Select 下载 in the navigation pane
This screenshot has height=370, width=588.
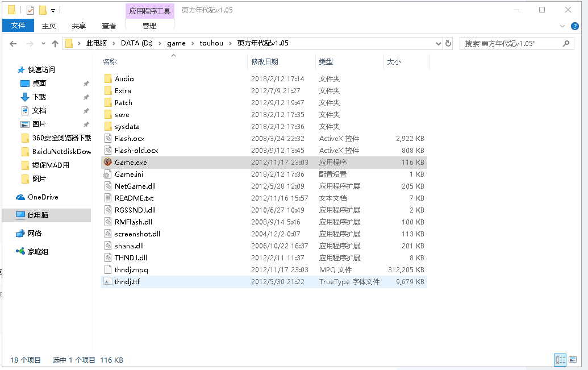39,97
